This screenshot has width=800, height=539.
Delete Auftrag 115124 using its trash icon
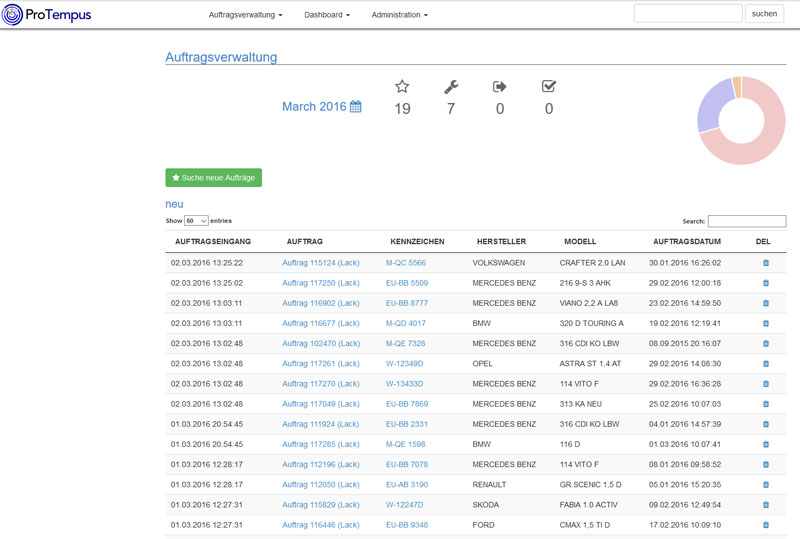pyautogui.click(x=766, y=263)
